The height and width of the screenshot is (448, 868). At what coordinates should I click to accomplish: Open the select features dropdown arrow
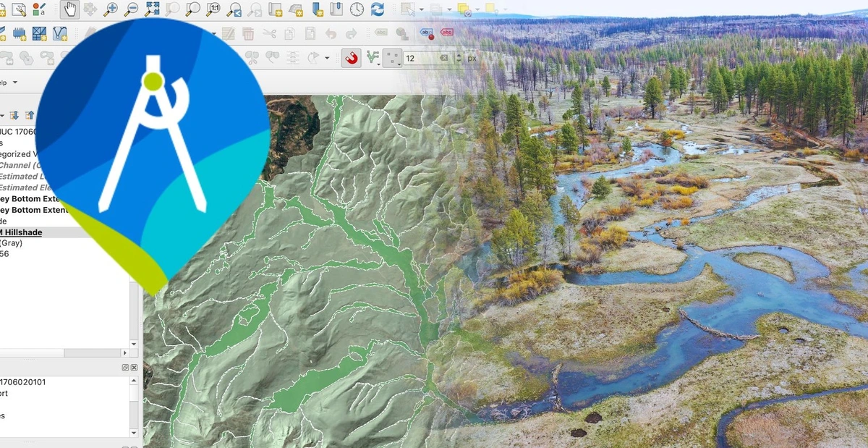click(421, 9)
